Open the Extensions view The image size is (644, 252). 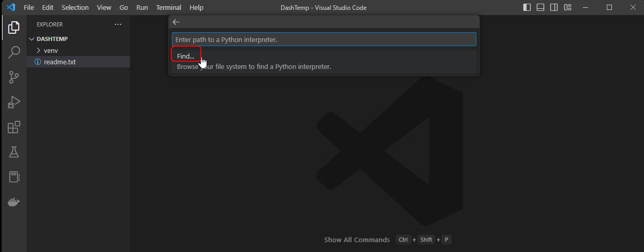click(13, 127)
